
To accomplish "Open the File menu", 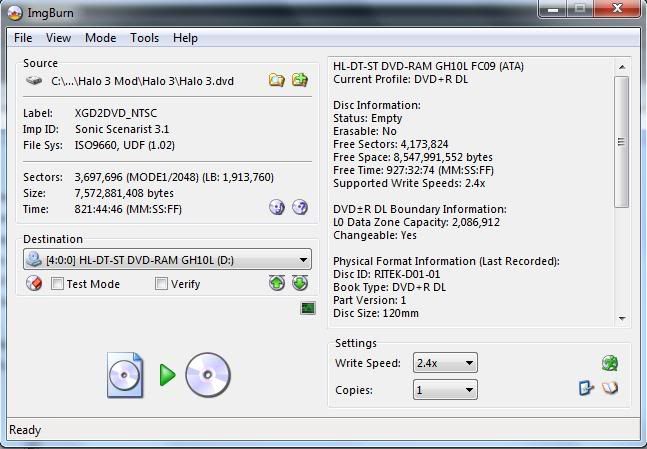I will point(23,38).
